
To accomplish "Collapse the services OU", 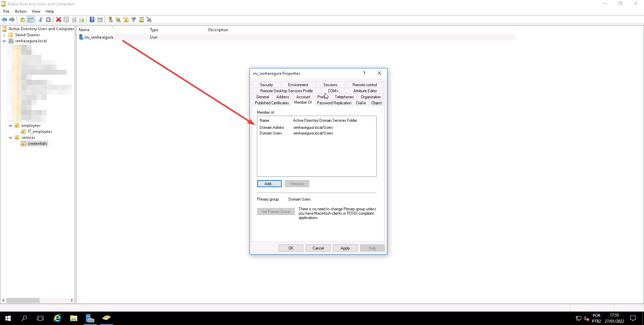I will click(10, 138).
